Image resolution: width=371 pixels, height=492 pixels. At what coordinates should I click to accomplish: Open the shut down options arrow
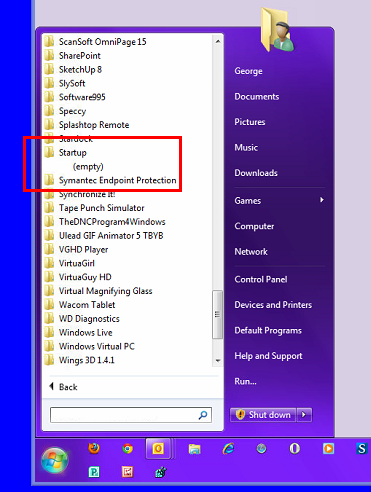304,415
